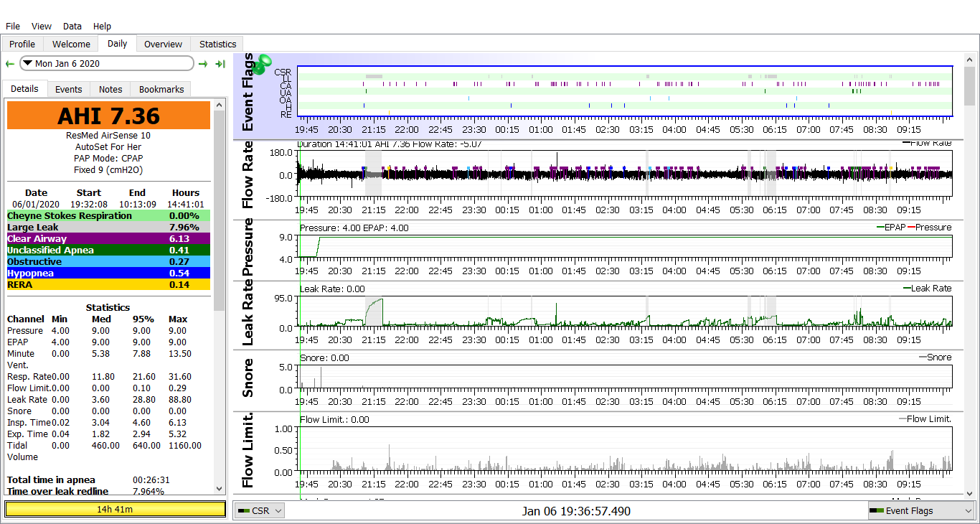Click the 'PAP Mode: CPAP' text

pyautogui.click(x=108, y=159)
